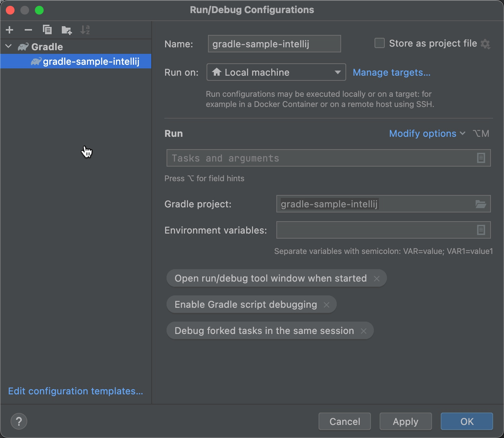Open Manage targets
Image resolution: width=504 pixels, height=438 pixels.
coord(392,72)
